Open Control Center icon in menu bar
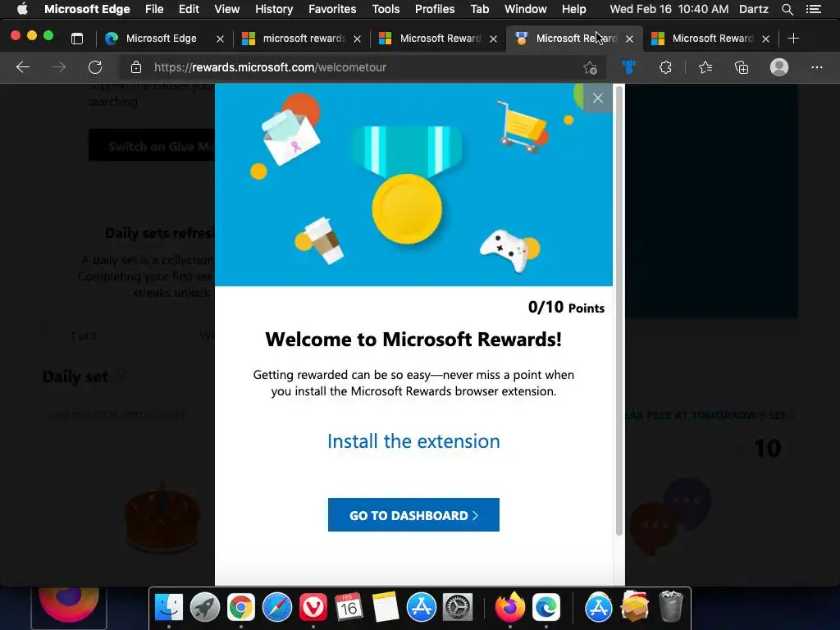Image resolution: width=840 pixels, height=630 pixels. click(814, 9)
